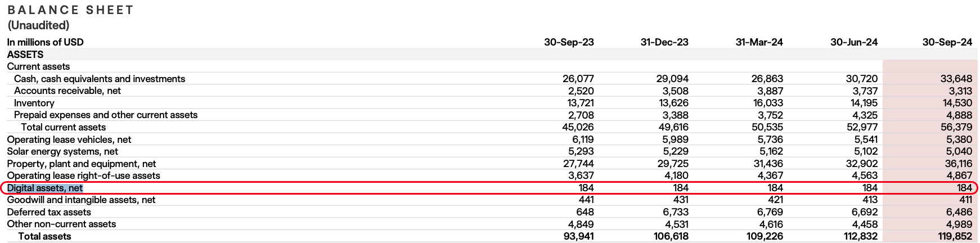The width and height of the screenshot is (980, 243).
Task: Select the 'Total current assets' row label
Action: tap(64, 127)
